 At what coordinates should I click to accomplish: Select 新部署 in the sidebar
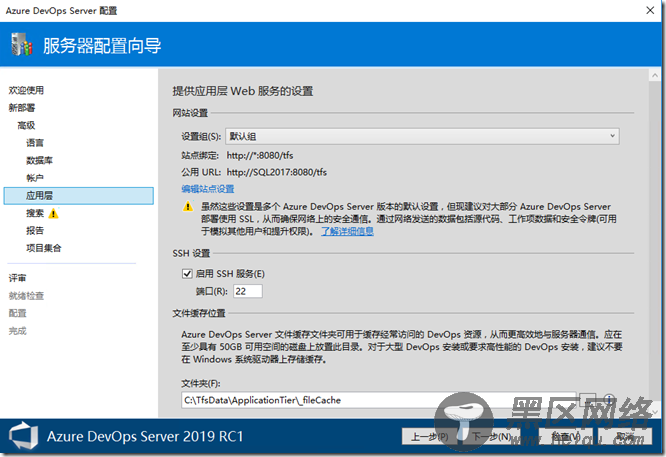click(x=22, y=108)
